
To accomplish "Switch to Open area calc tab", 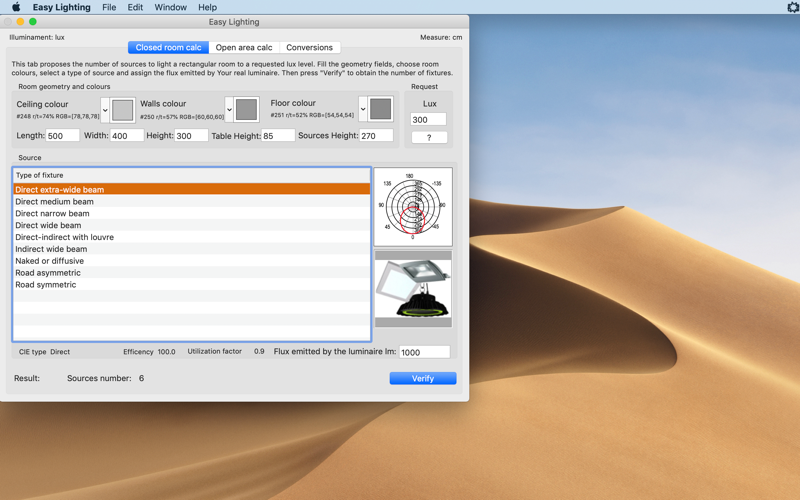I will [244, 47].
